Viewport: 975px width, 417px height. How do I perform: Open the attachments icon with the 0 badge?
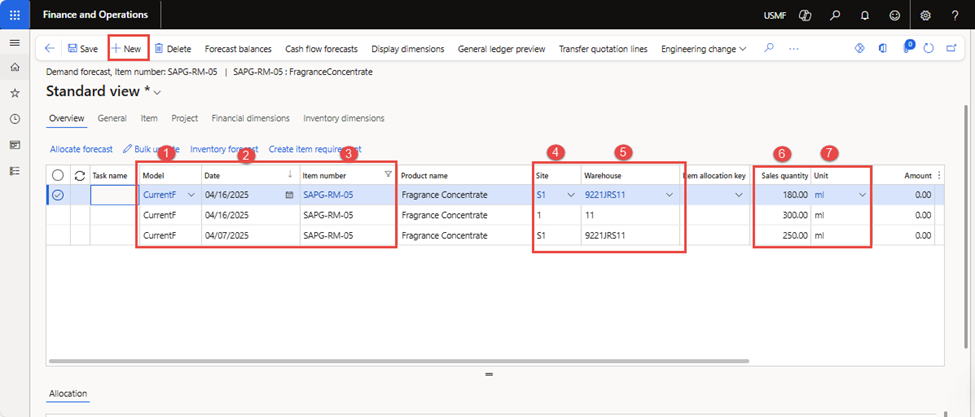tap(907, 47)
